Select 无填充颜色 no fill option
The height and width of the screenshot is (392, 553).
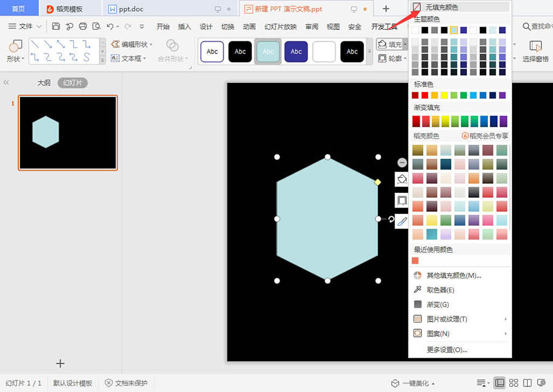[x=441, y=7]
